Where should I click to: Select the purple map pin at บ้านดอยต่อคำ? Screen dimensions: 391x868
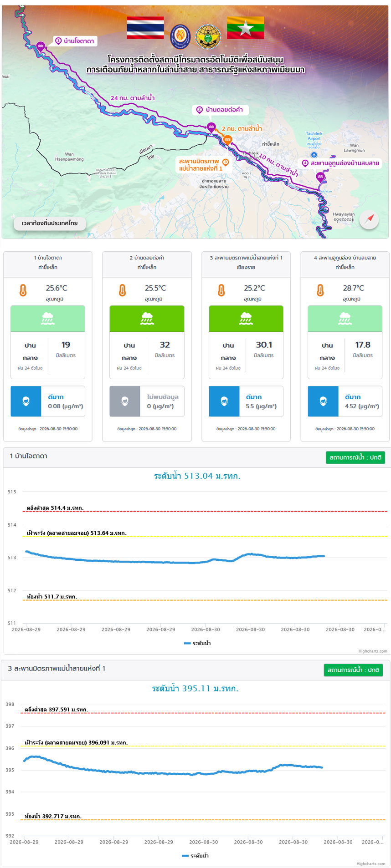click(x=211, y=127)
